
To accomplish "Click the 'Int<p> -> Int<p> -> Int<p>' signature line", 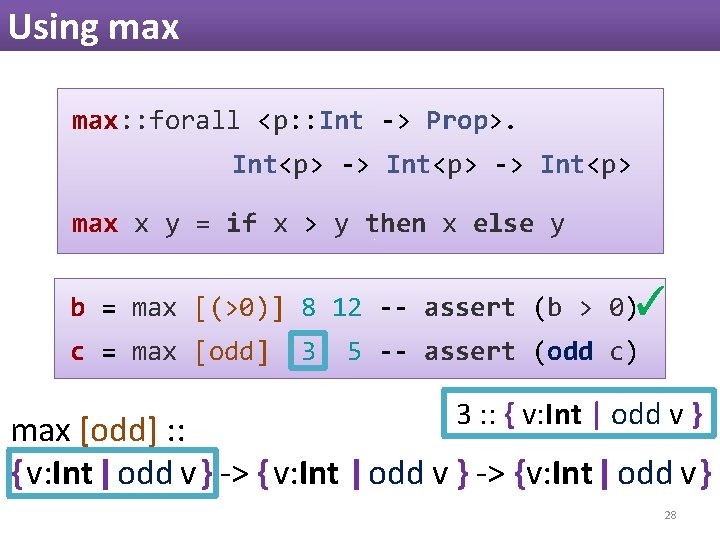I will click(432, 165).
